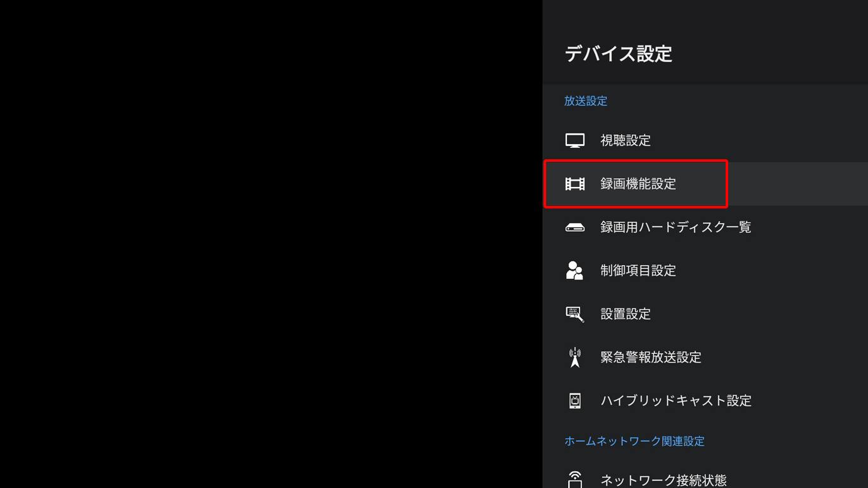Open 録画用ハードディスク一覧

coord(705,227)
